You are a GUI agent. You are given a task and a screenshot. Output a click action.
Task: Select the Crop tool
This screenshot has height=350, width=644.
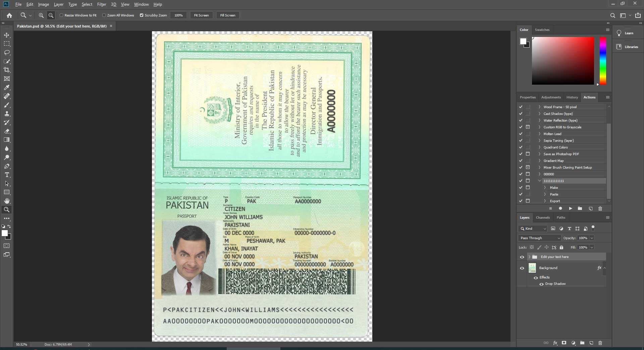7,70
